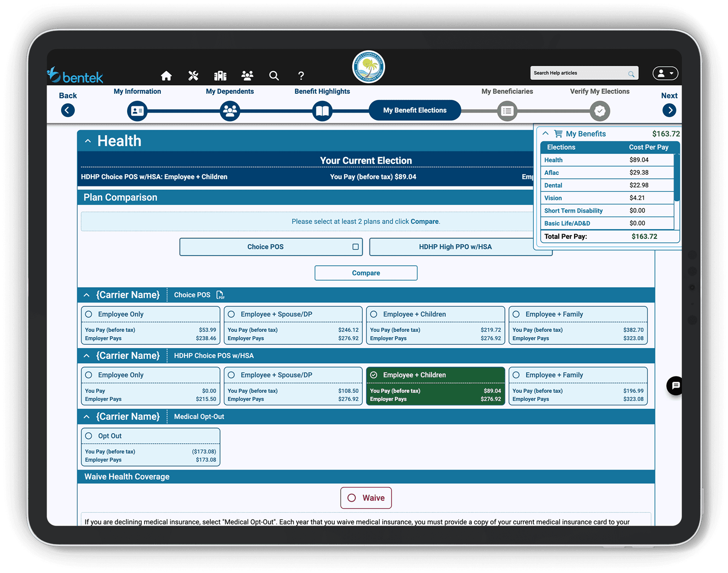Screen dimensions: 728x573
Task: Collapse the Health section chevron
Action: pyautogui.click(x=88, y=141)
